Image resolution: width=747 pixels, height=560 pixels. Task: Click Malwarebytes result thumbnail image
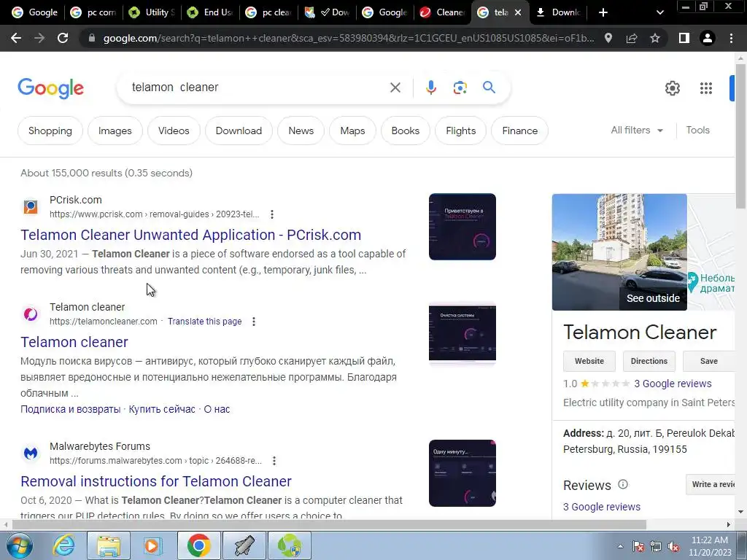pyautogui.click(x=462, y=472)
